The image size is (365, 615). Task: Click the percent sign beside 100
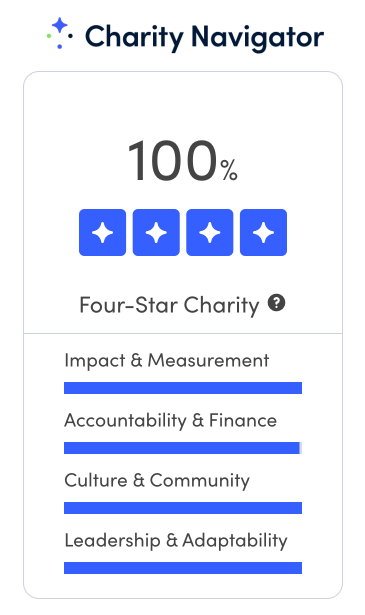[x=229, y=170]
